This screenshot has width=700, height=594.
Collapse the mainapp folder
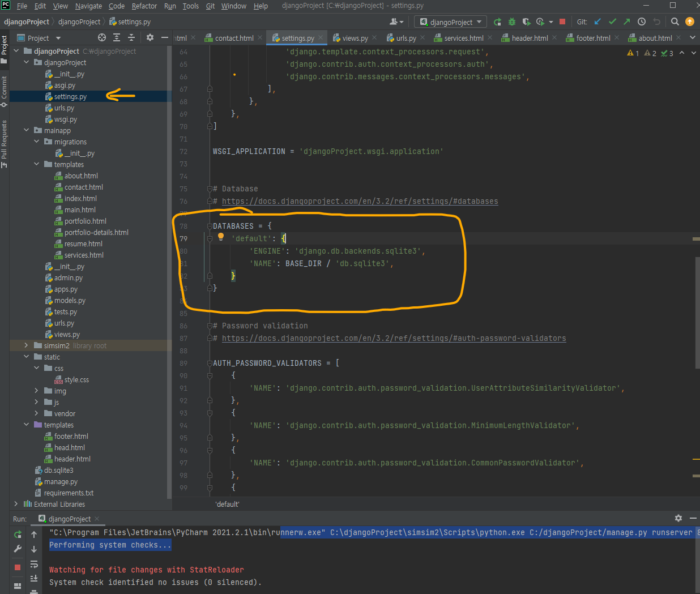[26, 130]
